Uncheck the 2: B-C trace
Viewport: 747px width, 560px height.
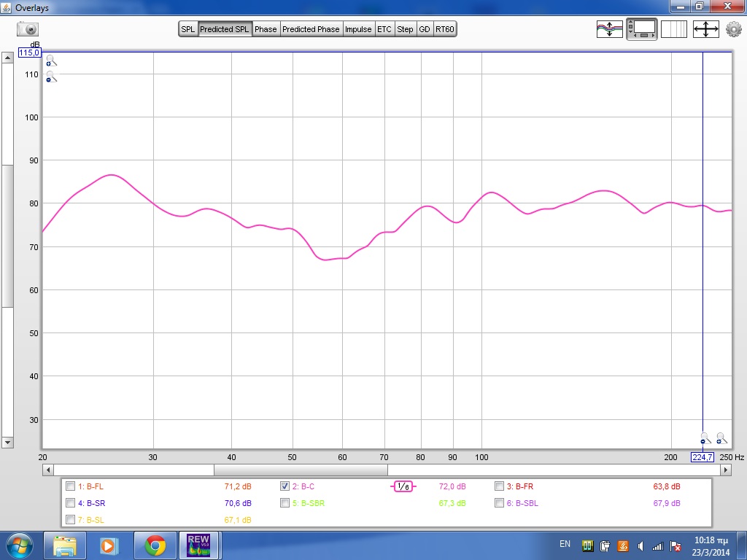click(x=285, y=486)
